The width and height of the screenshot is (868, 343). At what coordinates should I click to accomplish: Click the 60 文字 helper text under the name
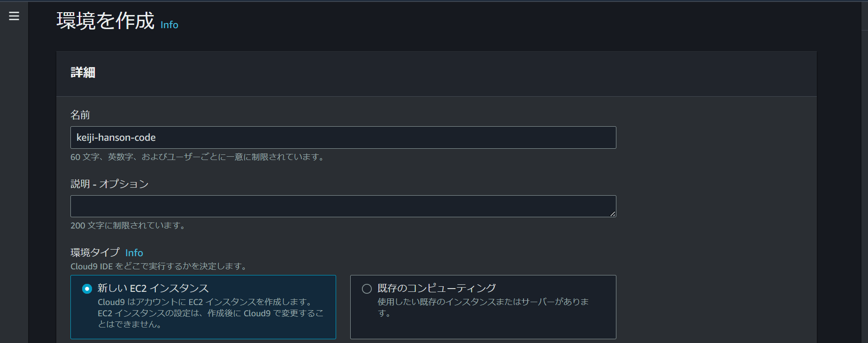(x=197, y=157)
